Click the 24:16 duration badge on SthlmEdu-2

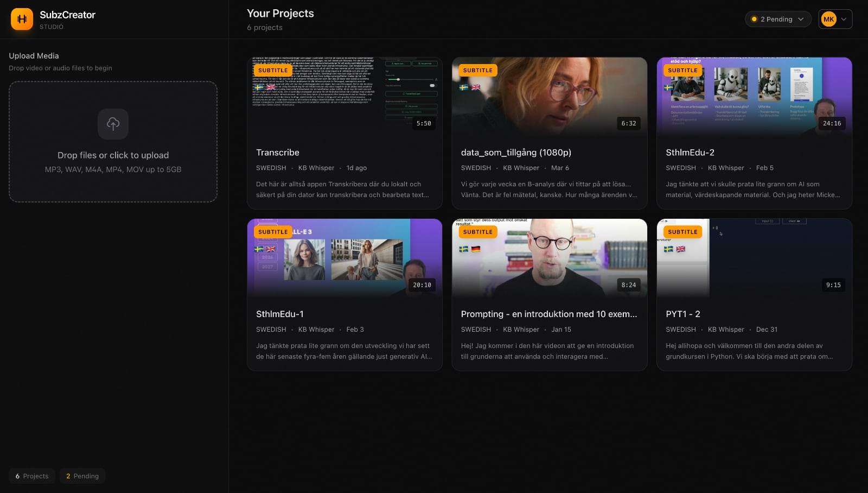pyautogui.click(x=833, y=123)
